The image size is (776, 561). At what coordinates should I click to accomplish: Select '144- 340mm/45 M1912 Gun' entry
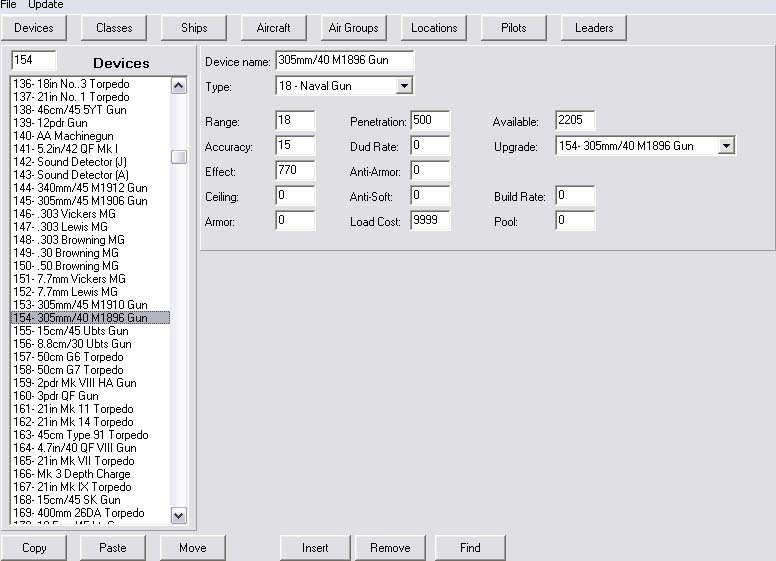click(90, 188)
